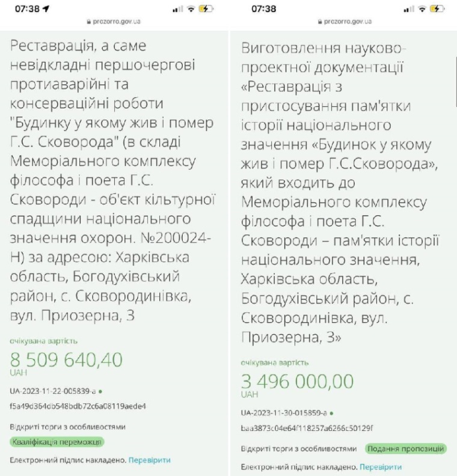
Task: Tap the expected value 8 509 640,40 UAH
Action: [66, 360]
